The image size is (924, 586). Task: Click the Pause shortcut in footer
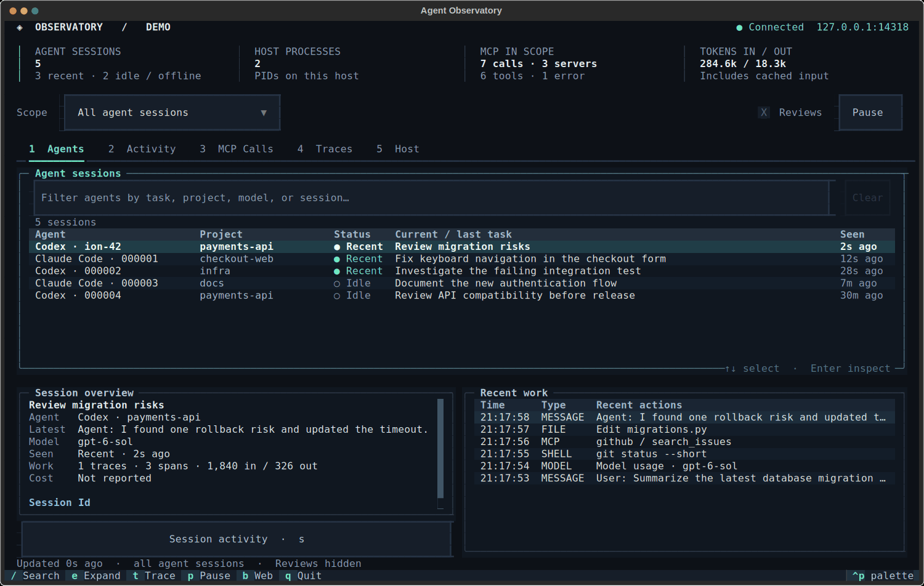point(209,576)
